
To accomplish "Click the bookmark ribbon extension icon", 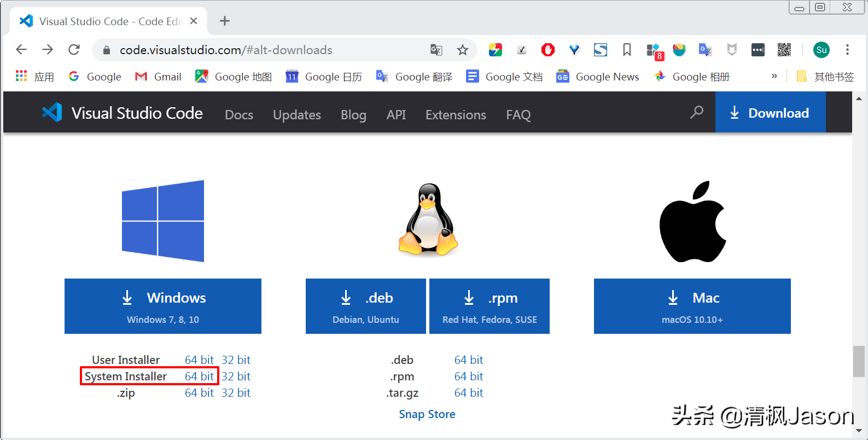I will 627,50.
